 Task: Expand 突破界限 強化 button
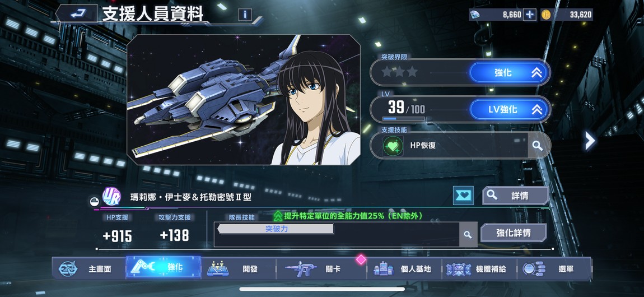[508, 73]
